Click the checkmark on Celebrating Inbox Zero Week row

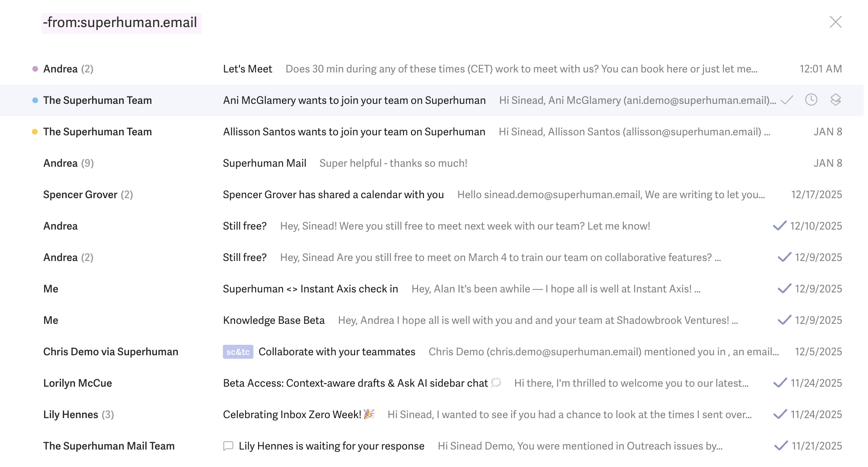click(x=780, y=414)
